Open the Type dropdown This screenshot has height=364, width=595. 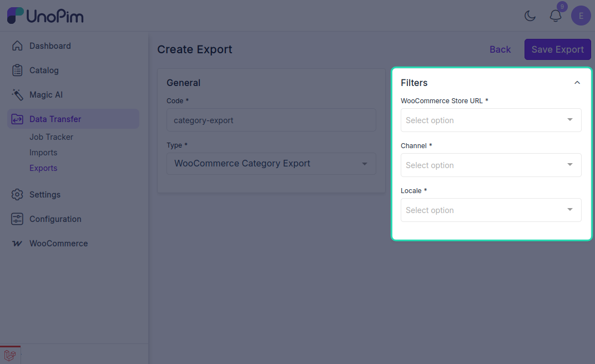click(271, 164)
